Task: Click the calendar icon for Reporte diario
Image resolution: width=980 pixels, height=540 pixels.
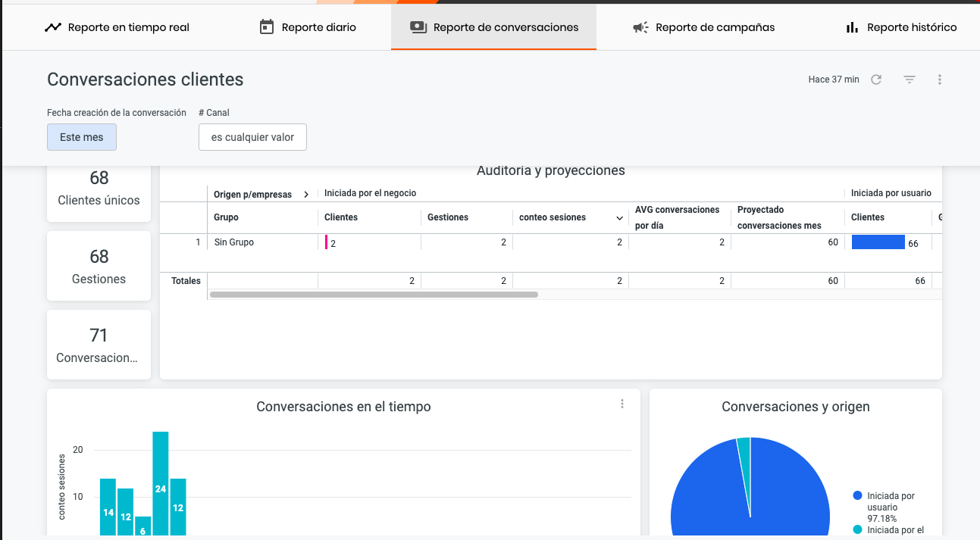Action: click(x=265, y=26)
